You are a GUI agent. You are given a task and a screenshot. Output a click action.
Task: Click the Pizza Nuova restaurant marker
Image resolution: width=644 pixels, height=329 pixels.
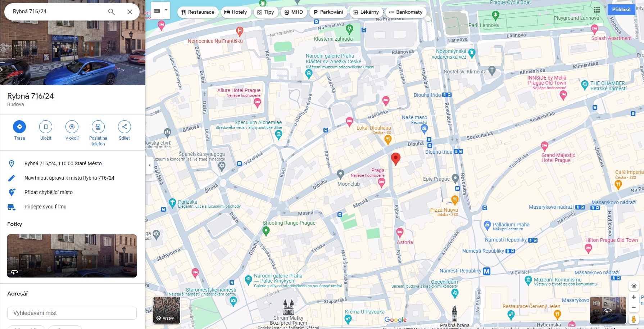tap(455, 200)
